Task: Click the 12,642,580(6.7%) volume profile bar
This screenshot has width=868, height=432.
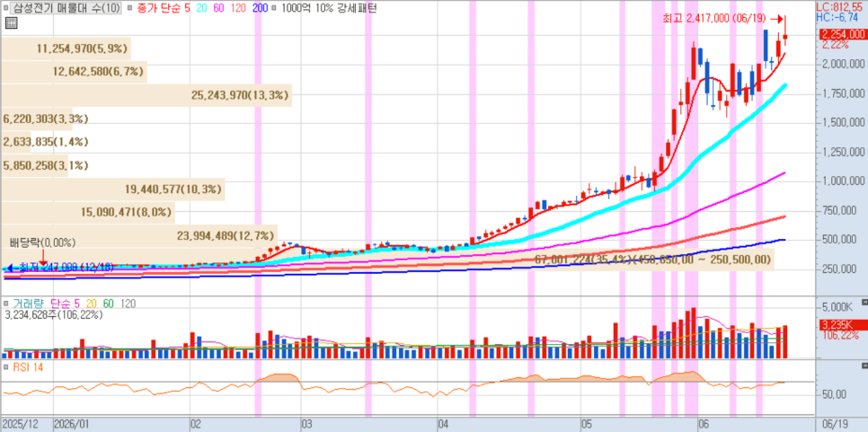Action: coord(74,71)
